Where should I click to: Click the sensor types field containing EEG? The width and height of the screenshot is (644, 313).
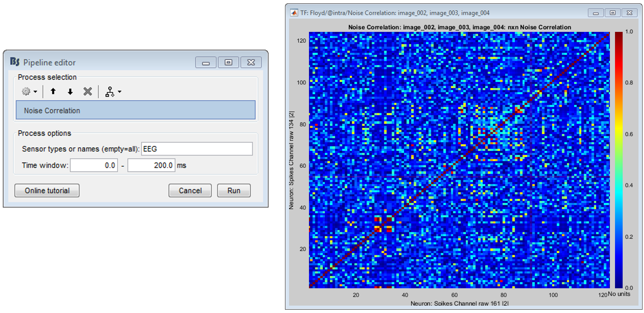196,149
